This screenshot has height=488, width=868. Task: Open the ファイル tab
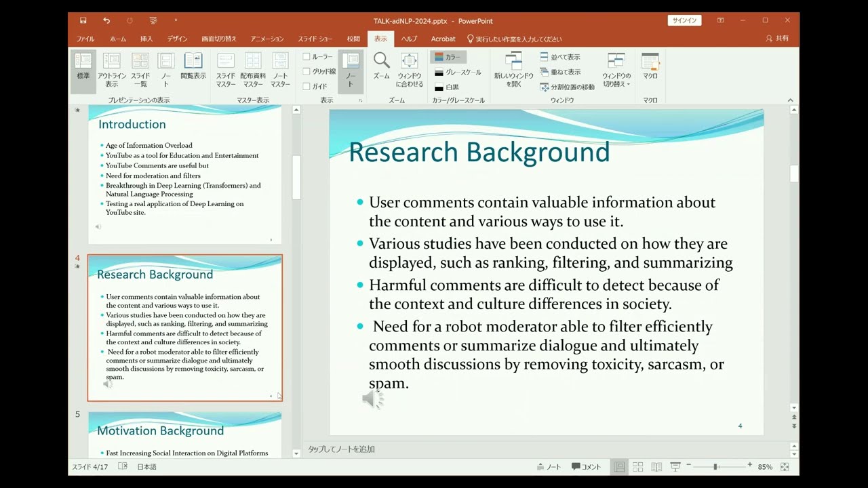click(85, 39)
